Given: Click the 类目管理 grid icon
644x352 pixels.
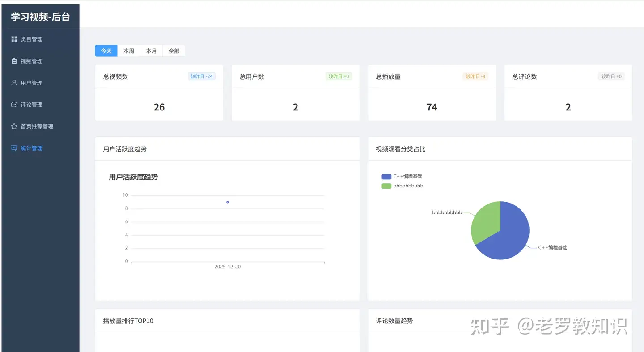Looking at the screenshot, I should click(14, 39).
